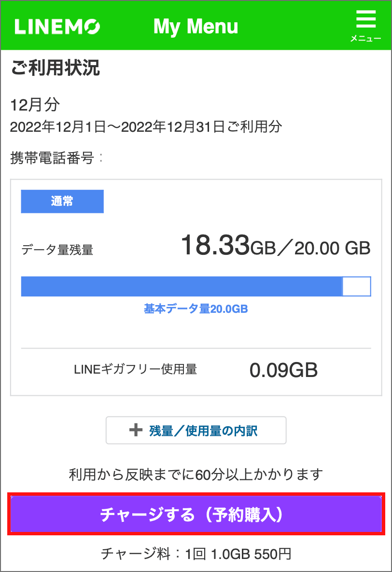The image size is (392, 572).
Task: Click the blue data remaining progress bar
Action: [x=182, y=286]
